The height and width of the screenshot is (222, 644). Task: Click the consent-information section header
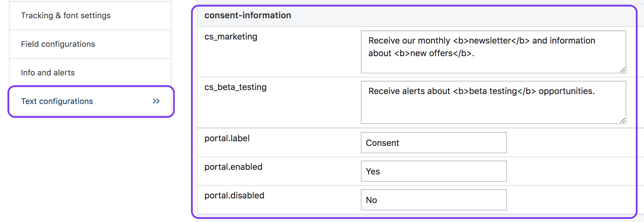tap(248, 15)
